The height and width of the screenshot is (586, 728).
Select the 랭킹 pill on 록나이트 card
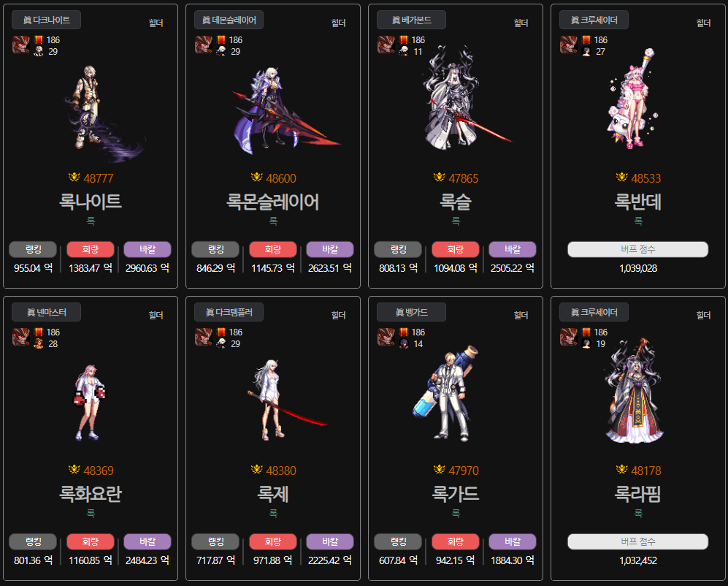(33, 250)
